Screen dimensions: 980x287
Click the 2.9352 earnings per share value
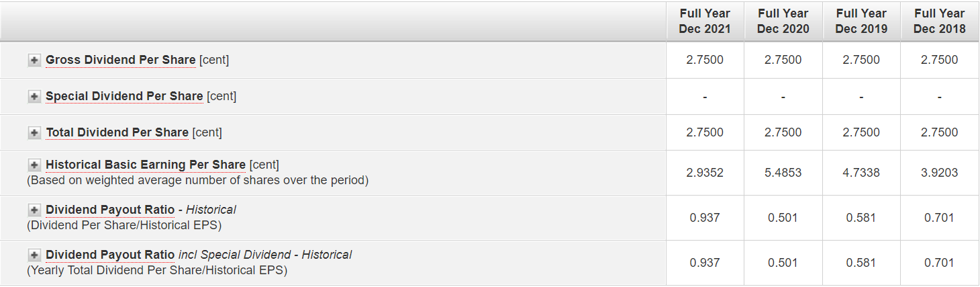705,173
